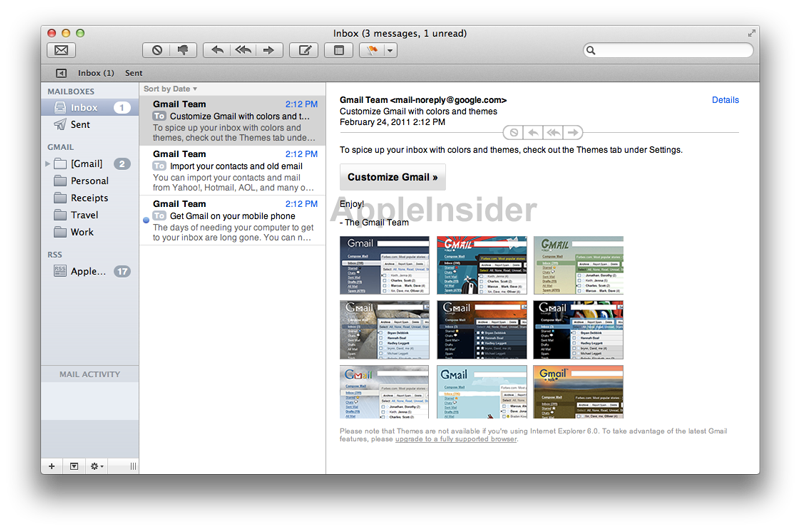Forward the message using toolbar arrow
The height and width of the screenshot is (530, 800).
tap(267, 50)
